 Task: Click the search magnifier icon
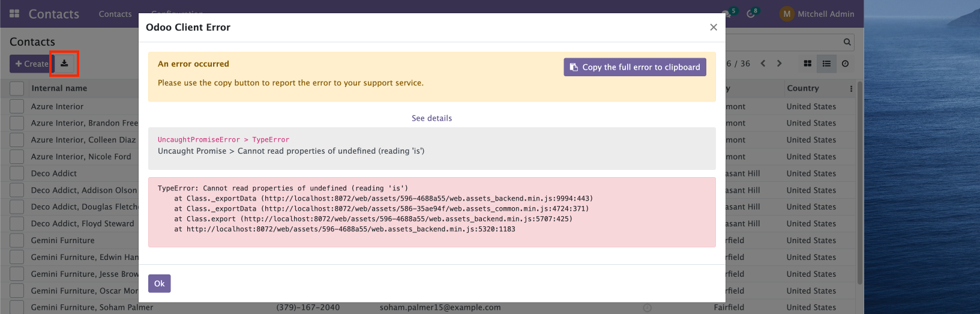(x=847, y=42)
